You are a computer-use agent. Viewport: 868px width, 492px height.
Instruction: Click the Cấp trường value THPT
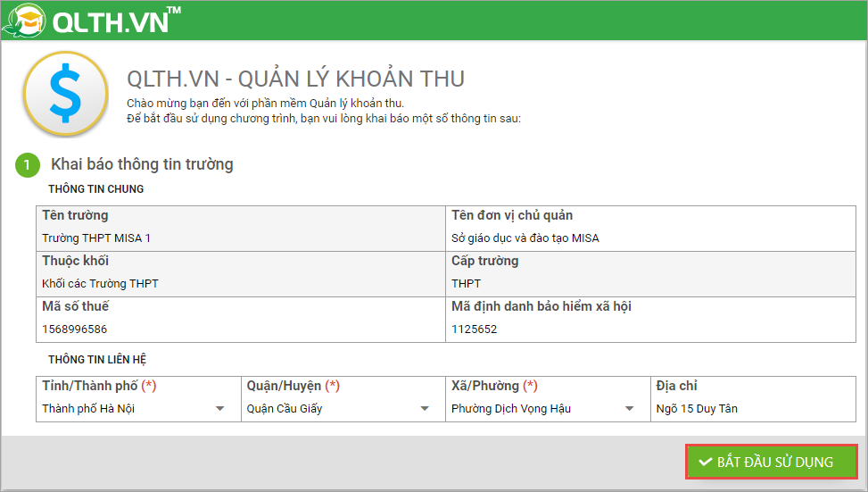pos(466,284)
